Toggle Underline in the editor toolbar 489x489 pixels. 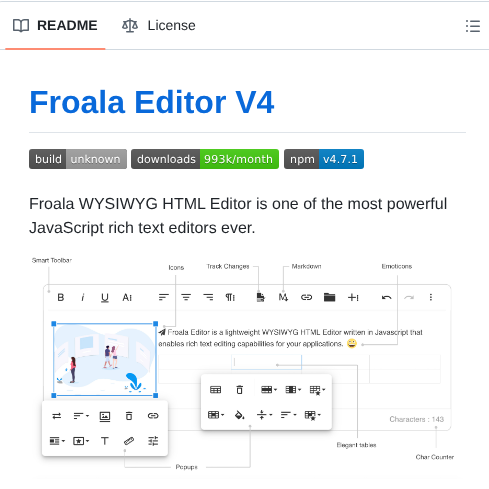point(105,297)
